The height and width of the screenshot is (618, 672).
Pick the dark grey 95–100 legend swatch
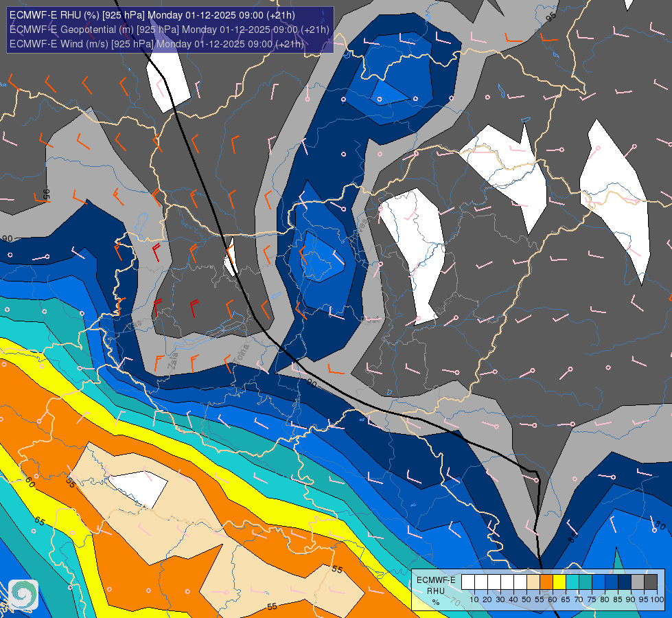coord(651,582)
